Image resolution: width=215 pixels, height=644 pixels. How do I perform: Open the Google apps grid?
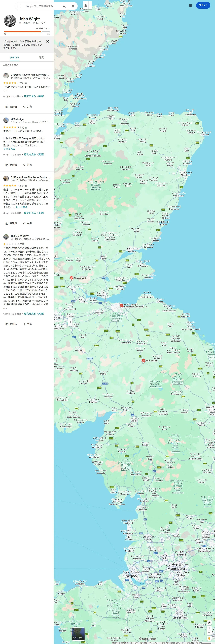tap(190, 5)
